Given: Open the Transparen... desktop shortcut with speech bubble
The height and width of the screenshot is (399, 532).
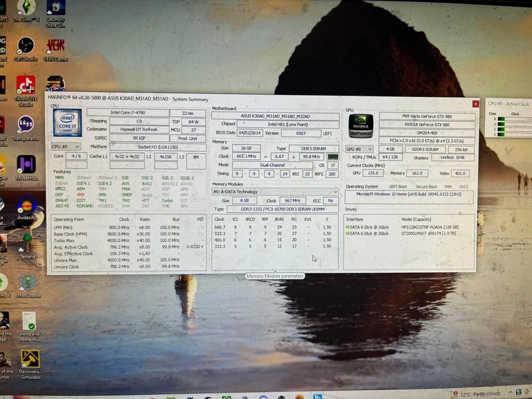Looking at the screenshot, I should 26,128.
